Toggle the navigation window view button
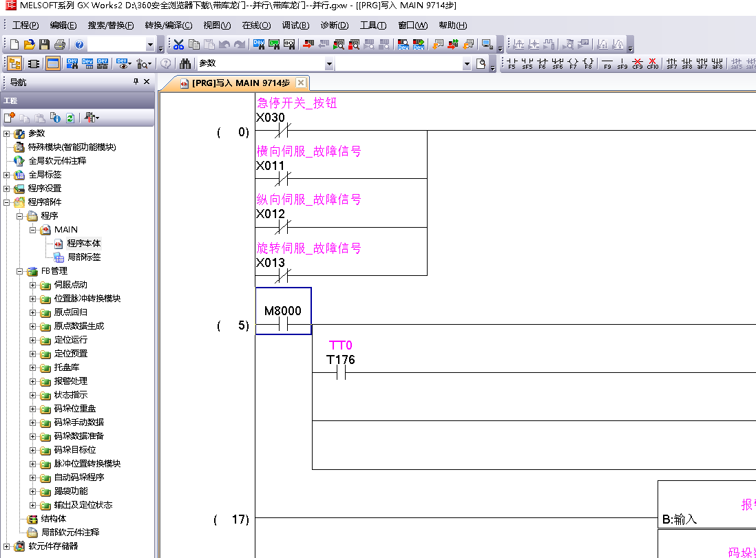This screenshot has height=558, width=756. tap(14, 64)
